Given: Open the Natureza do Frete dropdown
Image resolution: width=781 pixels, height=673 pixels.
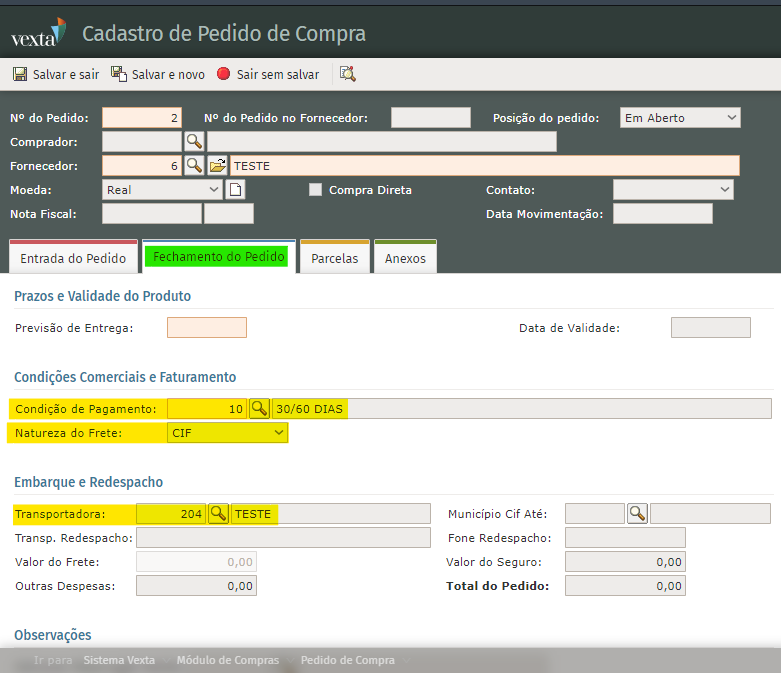Looking at the screenshot, I should tap(227, 433).
